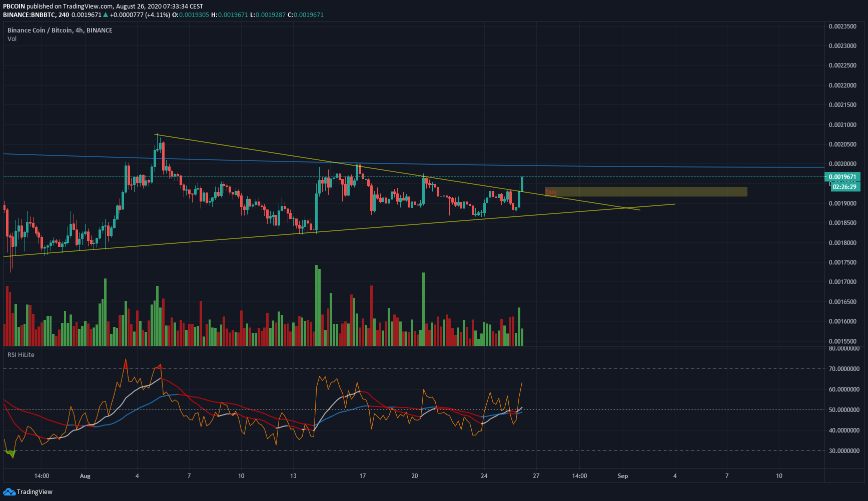The image size is (868, 501).
Task: Click the close value C:0.0019671
Action: (306, 15)
